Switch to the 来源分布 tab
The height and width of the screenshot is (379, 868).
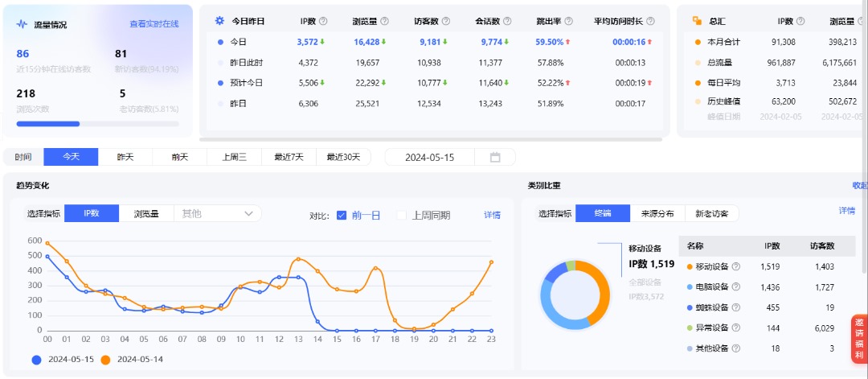[x=657, y=213]
